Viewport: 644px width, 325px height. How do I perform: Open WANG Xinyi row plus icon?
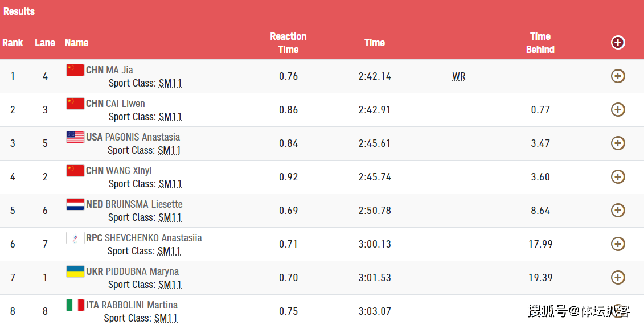pyautogui.click(x=618, y=177)
